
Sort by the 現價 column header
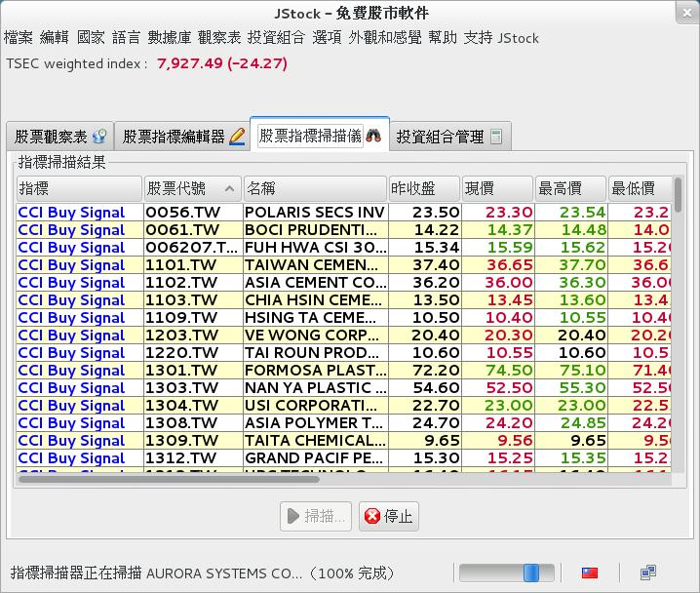tap(498, 188)
